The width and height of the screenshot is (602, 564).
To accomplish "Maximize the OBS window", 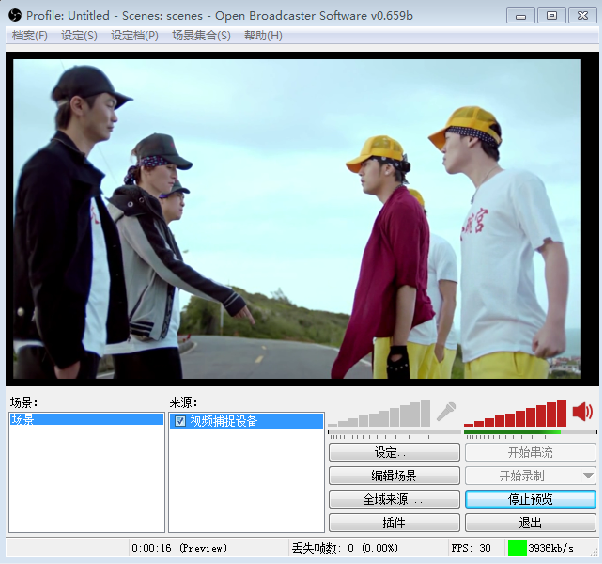I will tap(552, 16).
